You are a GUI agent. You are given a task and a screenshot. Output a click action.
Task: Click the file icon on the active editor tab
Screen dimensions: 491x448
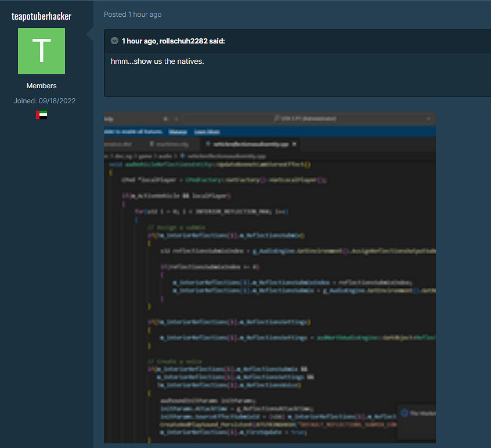pos(208,144)
